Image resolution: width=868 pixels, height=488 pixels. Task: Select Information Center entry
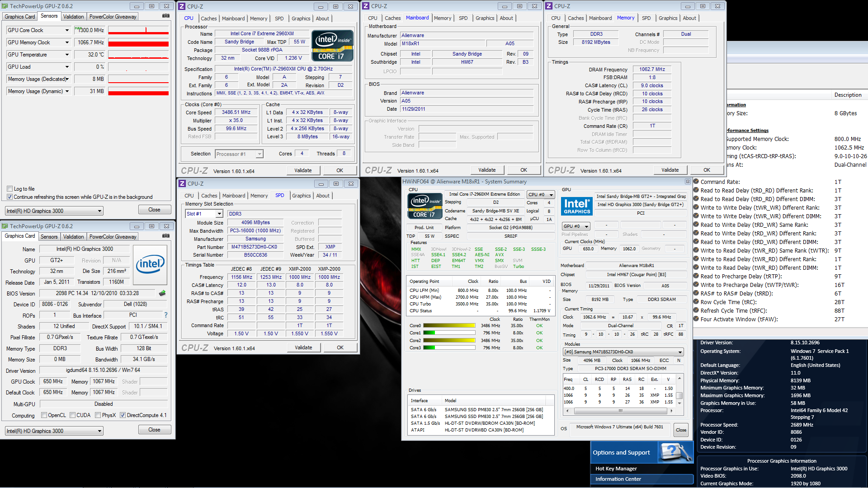pos(642,479)
